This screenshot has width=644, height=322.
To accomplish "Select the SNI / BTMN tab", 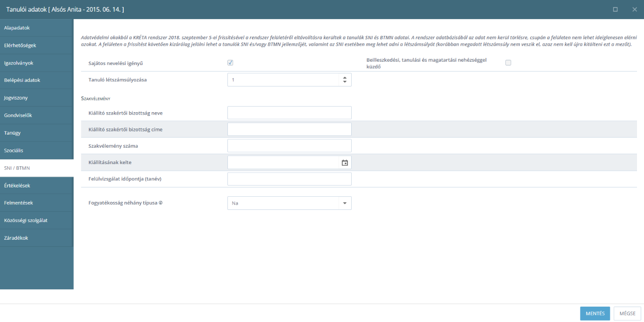I will pos(37,168).
